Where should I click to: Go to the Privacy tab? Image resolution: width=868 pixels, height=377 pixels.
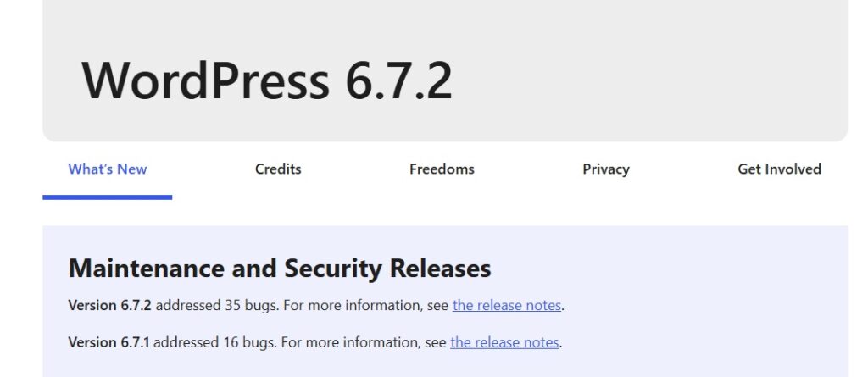tap(606, 169)
